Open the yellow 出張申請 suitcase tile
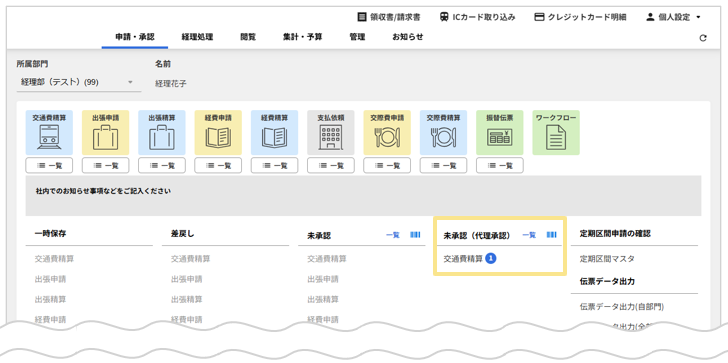Image resolution: width=728 pixels, height=363 pixels. point(105,132)
